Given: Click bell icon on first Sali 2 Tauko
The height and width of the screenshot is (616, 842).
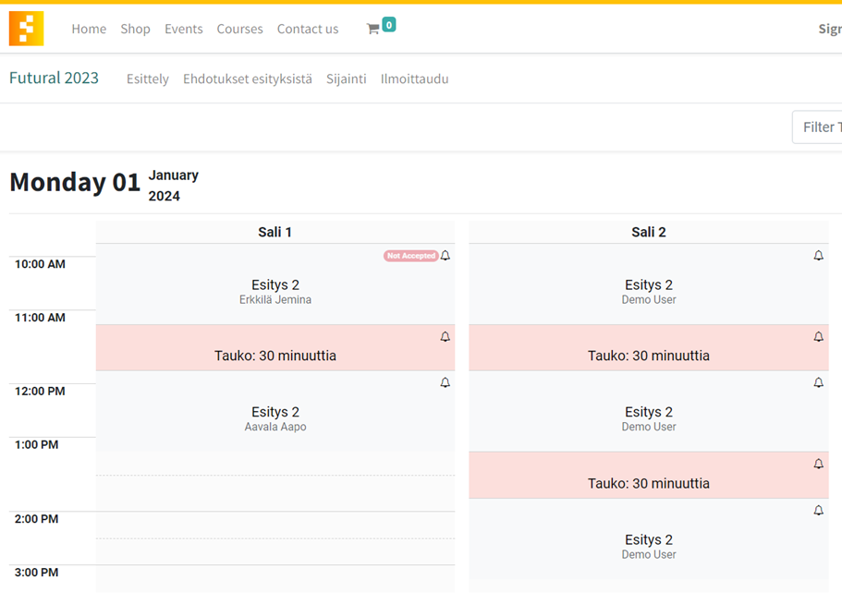Looking at the screenshot, I should coord(818,337).
